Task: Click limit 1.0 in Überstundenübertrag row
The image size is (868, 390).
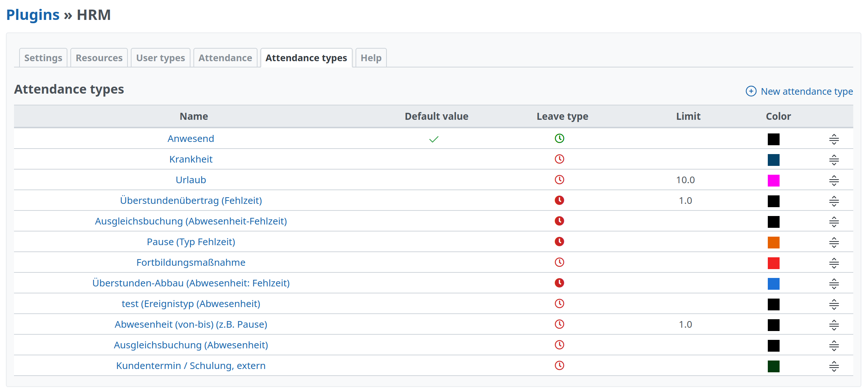Action: [685, 201]
